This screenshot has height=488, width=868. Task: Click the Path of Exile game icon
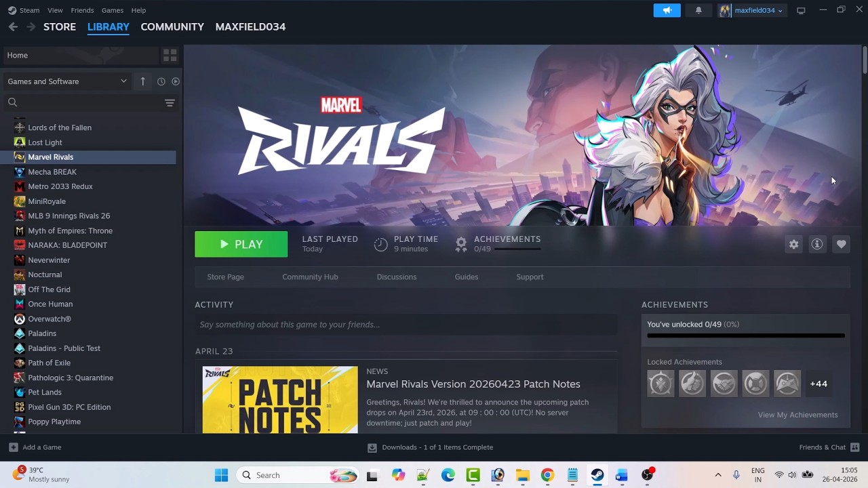pos(20,363)
